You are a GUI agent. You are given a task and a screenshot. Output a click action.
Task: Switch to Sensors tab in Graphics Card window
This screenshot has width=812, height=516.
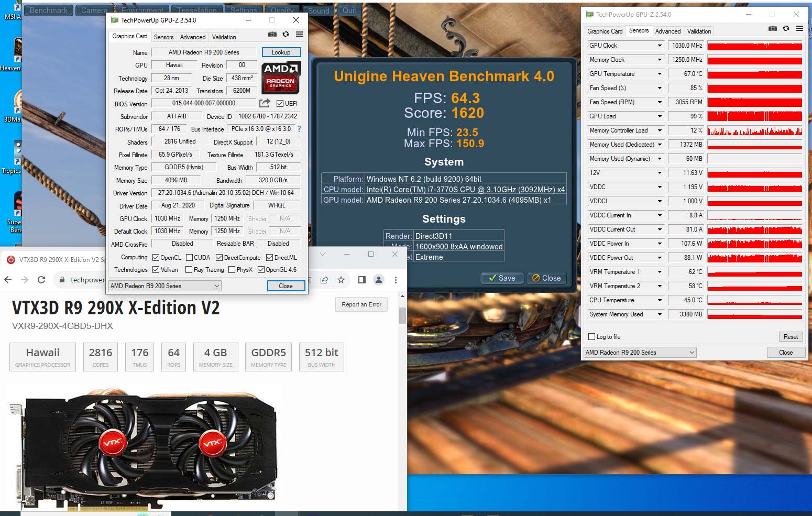[x=164, y=37]
